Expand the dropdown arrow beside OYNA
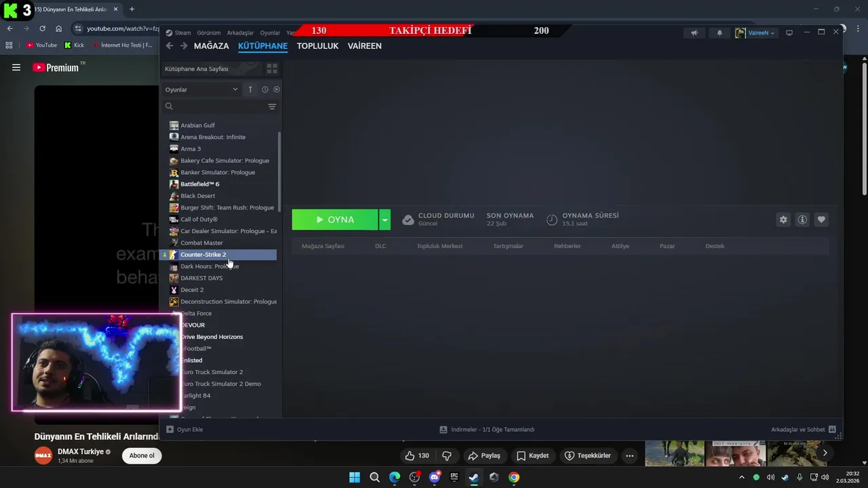868x488 pixels. coord(384,220)
